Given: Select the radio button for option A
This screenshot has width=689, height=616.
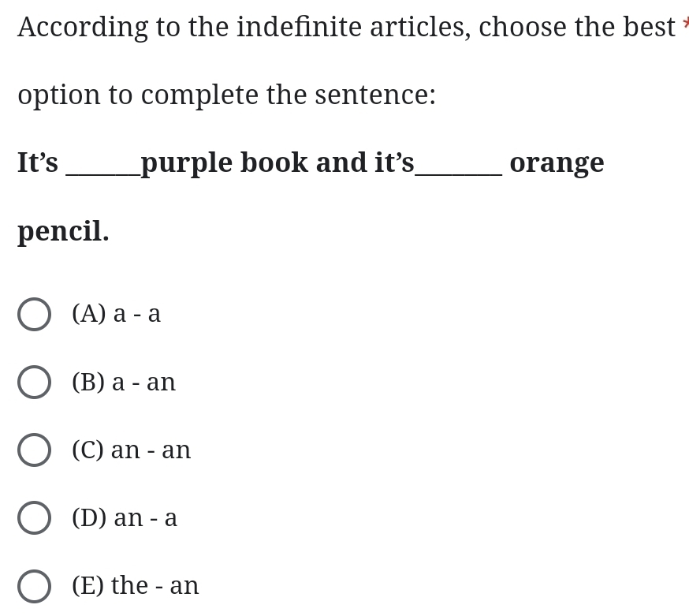Looking at the screenshot, I should [34, 314].
